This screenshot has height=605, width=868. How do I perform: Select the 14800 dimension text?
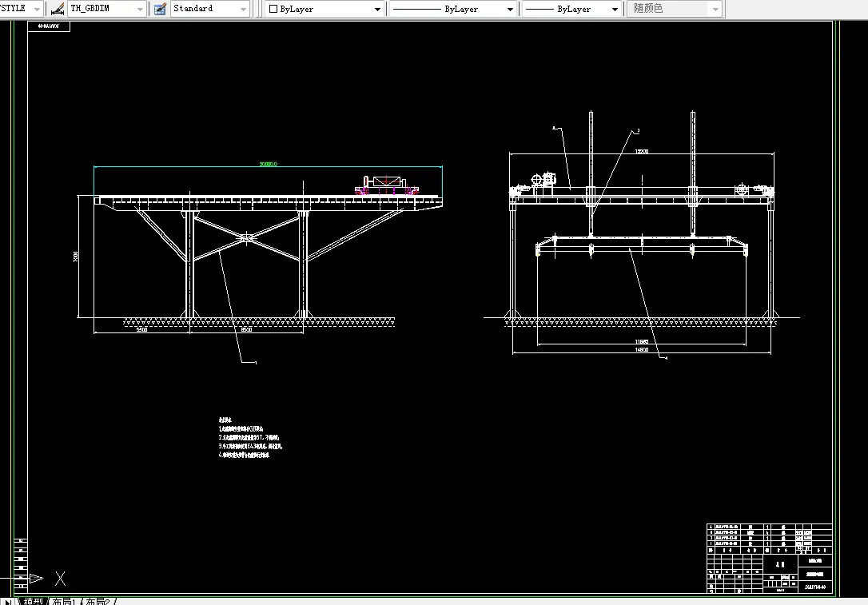[642, 350]
